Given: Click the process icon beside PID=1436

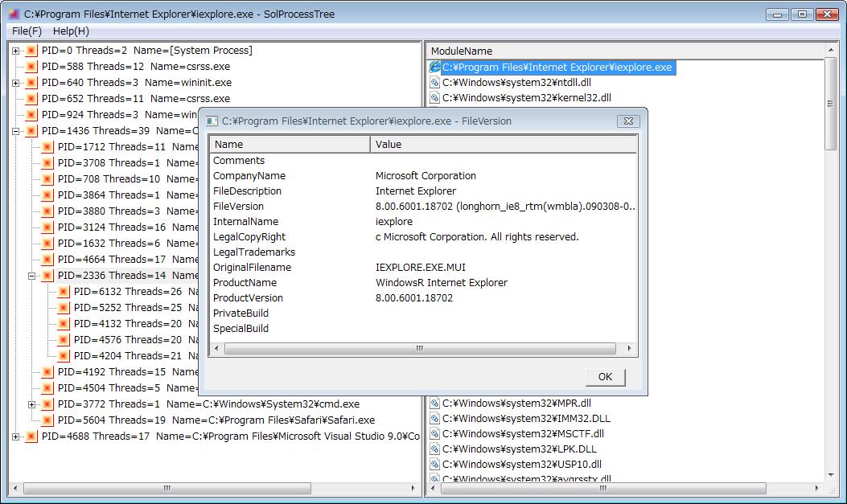Looking at the screenshot, I should (x=31, y=131).
